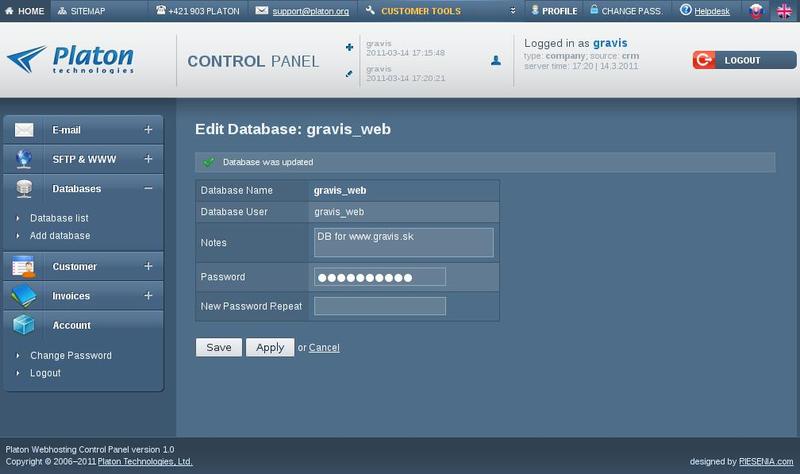Focus the New Password Repeat field
Viewport: 800px width, 474px height.
click(x=380, y=306)
